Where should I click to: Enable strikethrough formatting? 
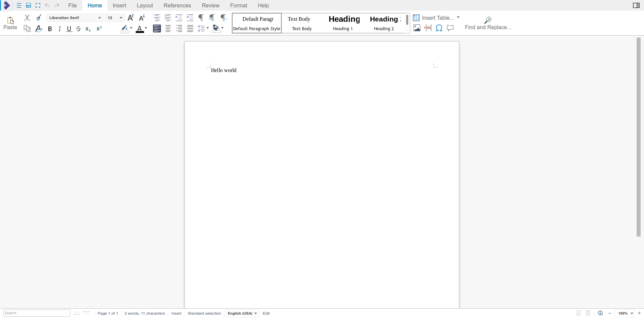tap(78, 29)
